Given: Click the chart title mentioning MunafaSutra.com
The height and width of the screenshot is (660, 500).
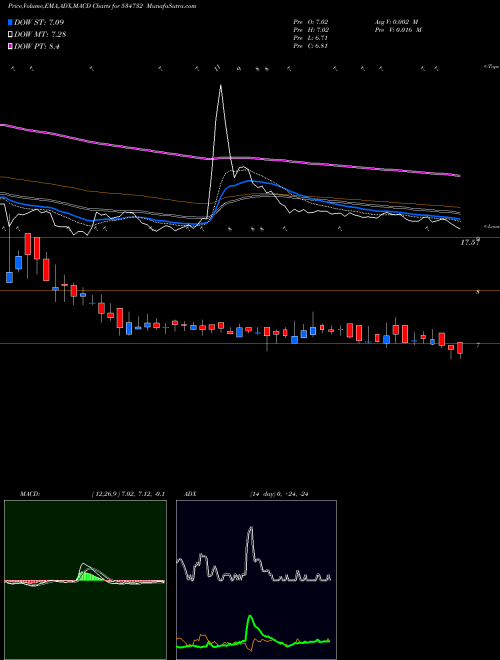Looking at the screenshot, I should coord(102,6).
